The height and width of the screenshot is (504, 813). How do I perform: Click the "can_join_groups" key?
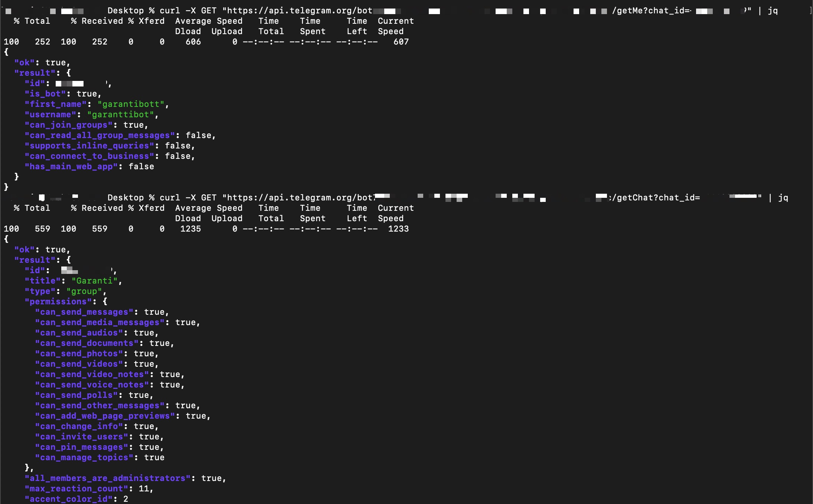pyautogui.click(x=68, y=125)
